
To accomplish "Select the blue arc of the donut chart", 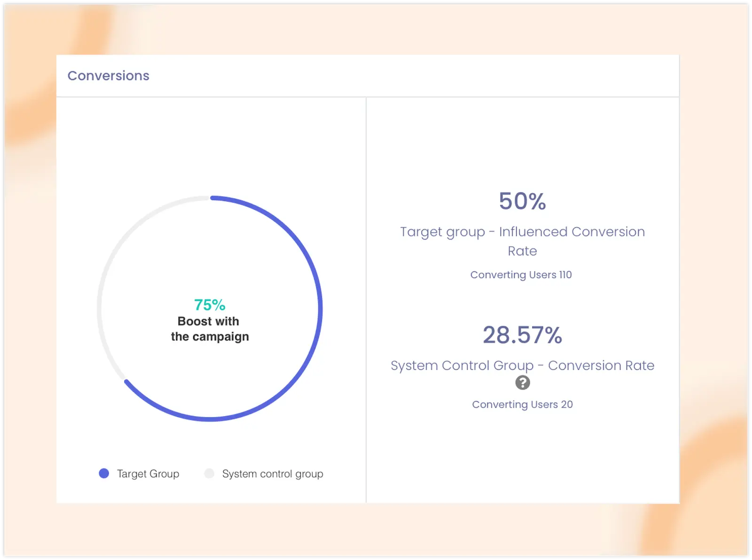I will point(320,309).
